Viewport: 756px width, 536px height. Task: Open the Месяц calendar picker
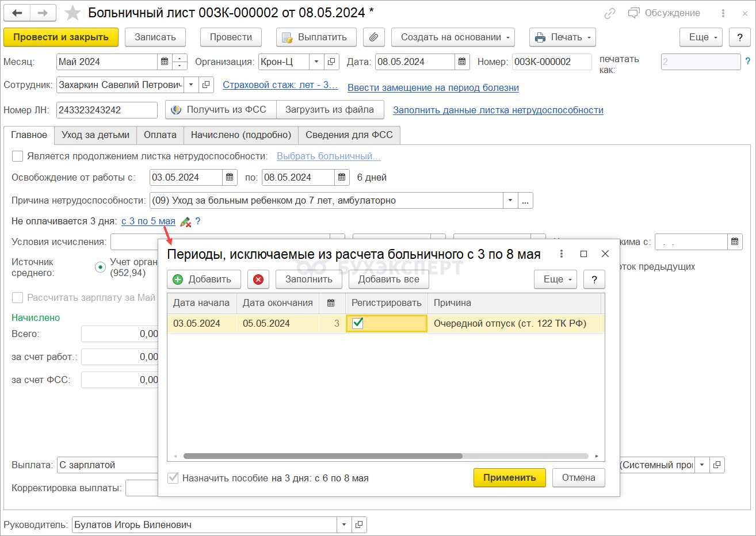(x=165, y=62)
